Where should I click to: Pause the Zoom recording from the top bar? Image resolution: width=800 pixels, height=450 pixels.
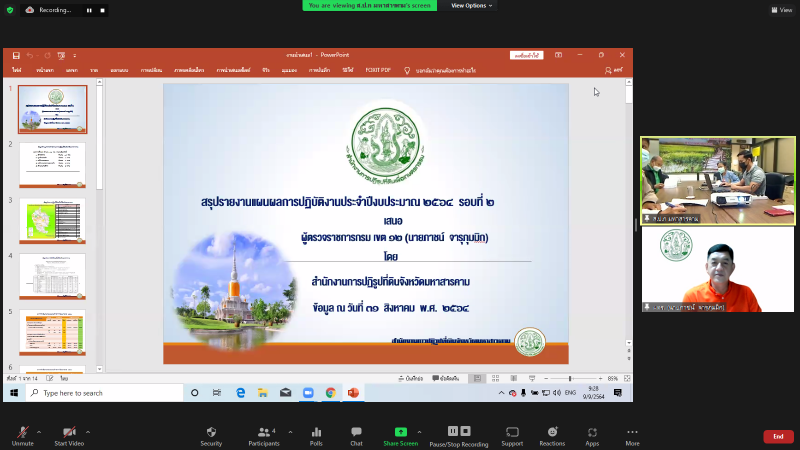point(89,10)
